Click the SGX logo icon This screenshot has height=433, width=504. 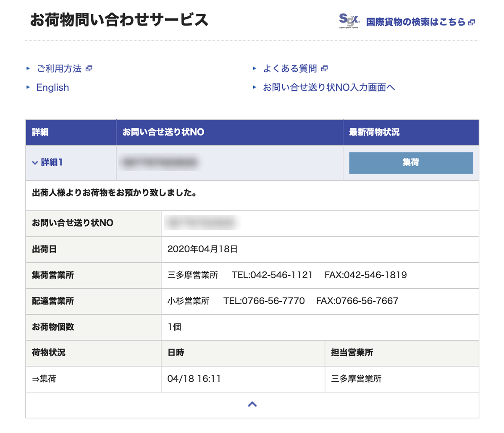click(349, 21)
